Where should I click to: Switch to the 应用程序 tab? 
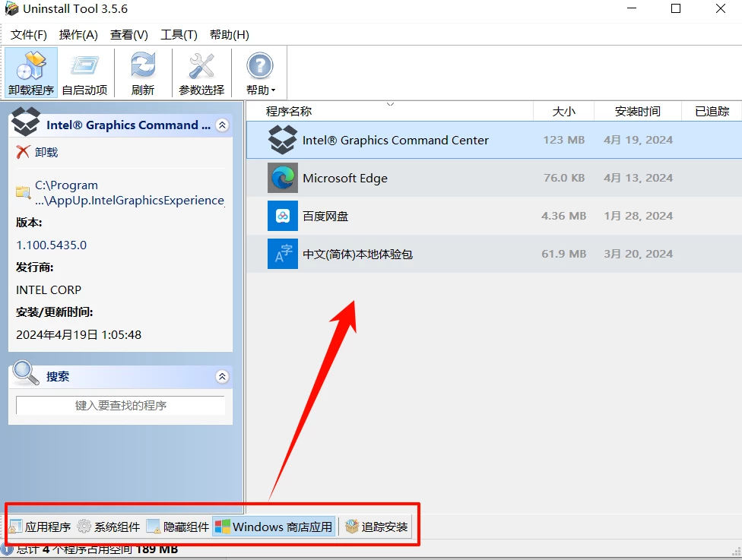pos(40,527)
